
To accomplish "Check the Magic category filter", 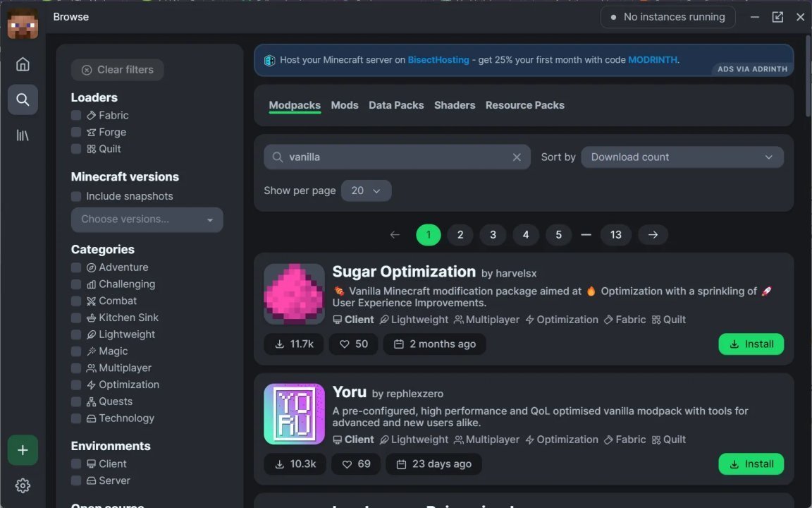I will tap(76, 351).
